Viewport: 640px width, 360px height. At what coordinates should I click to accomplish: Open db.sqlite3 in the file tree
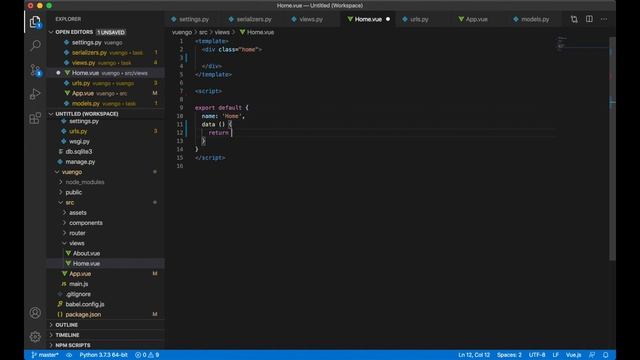coord(79,151)
